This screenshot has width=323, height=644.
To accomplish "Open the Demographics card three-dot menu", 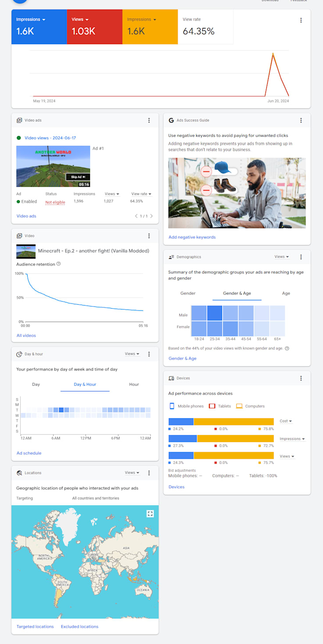I will [x=301, y=257].
